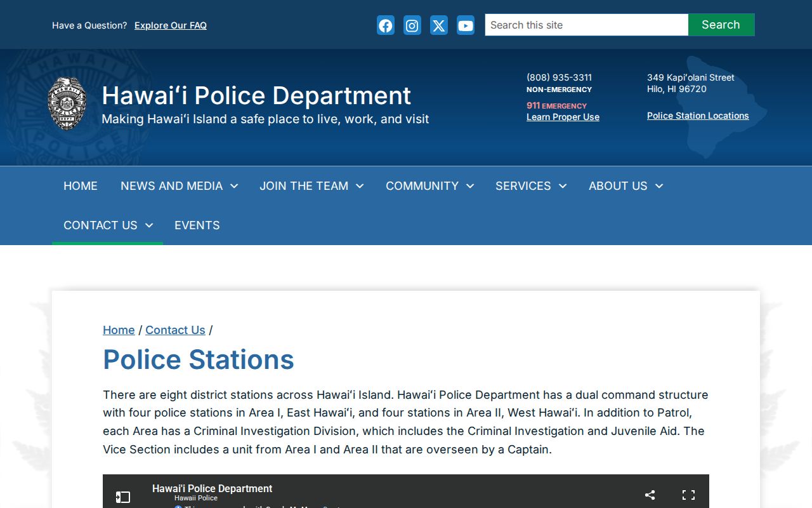The width and height of the screenshot is (812, 508).
Task: Click the map title Hawai'i Police Department
Action: tap(212, 488)
